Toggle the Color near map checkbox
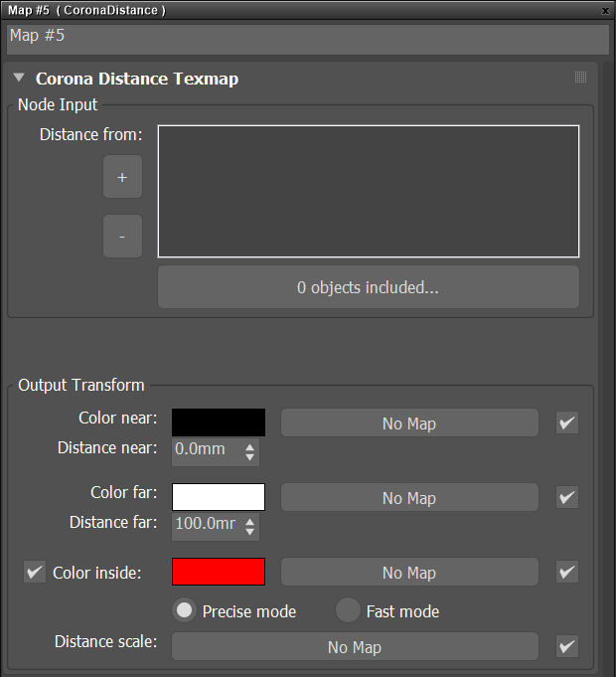 (x=567, y=423)
